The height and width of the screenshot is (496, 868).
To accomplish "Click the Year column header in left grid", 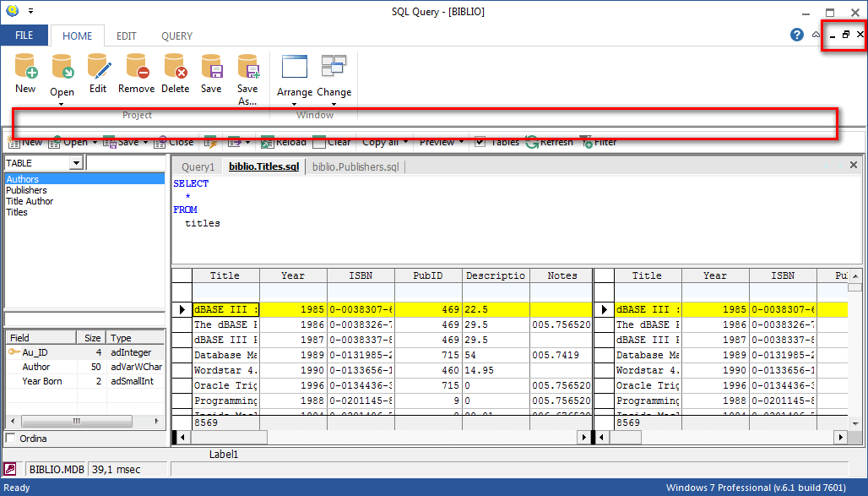I will [293, 275].
